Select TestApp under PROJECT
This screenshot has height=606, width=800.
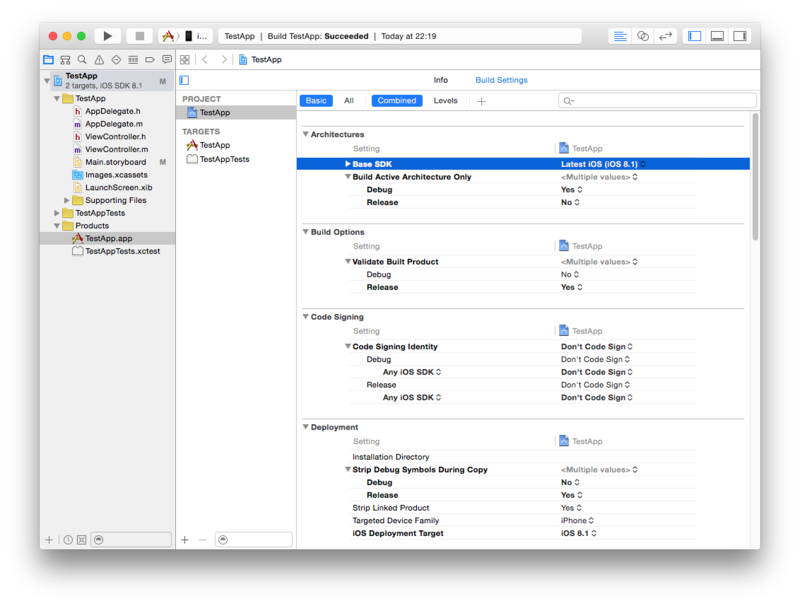tap(236, 112)
